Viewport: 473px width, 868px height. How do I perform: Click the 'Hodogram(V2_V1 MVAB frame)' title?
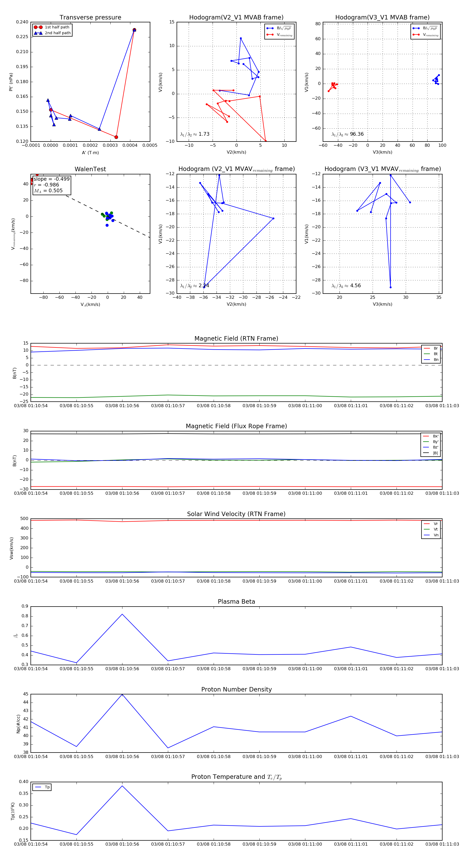point(236,18)
